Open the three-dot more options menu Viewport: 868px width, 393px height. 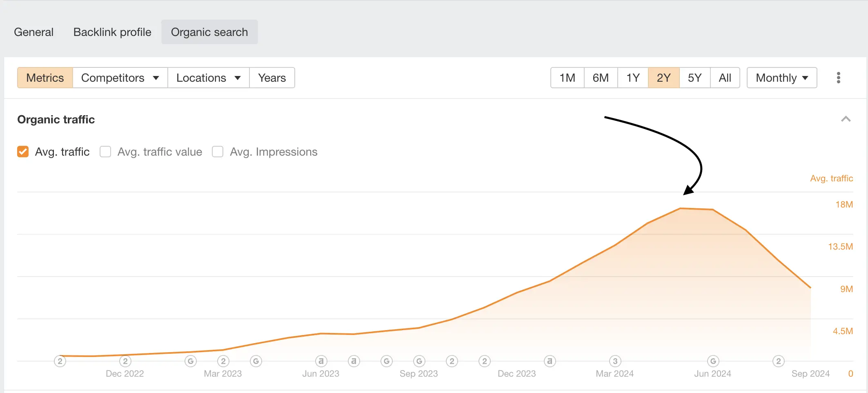(x=838, y=78)
